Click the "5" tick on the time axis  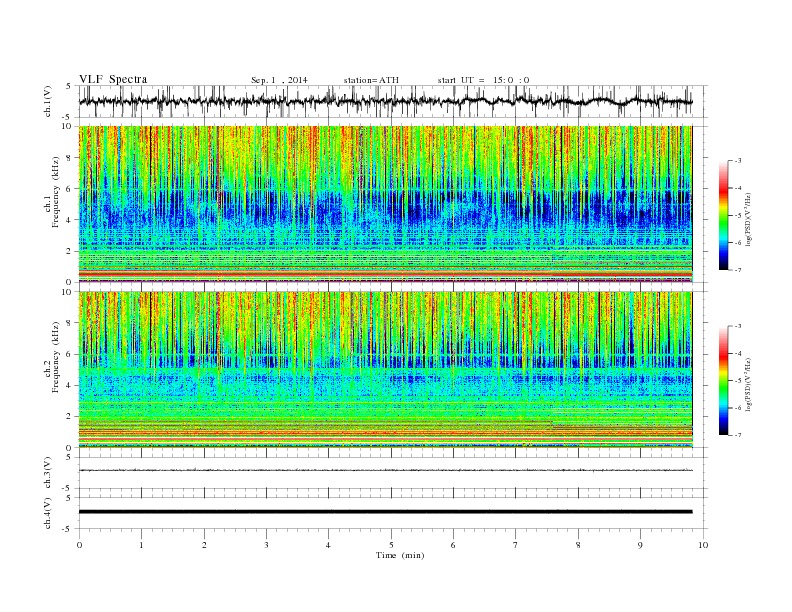click(391, 545)
